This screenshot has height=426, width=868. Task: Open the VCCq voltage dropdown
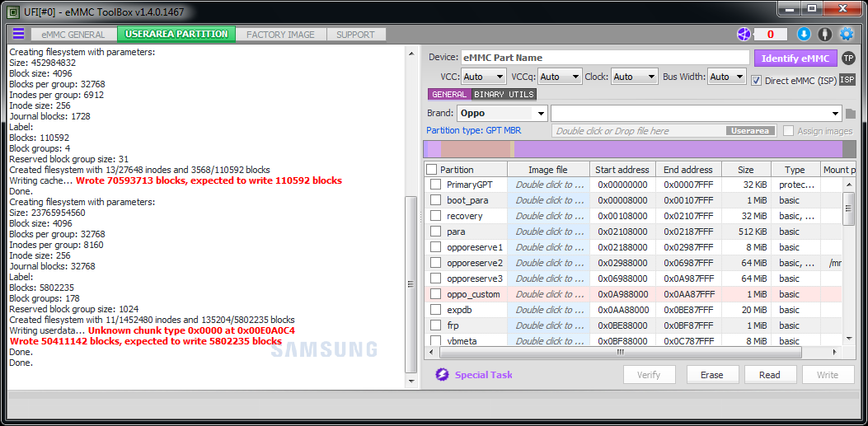click(x=560, y=77)
